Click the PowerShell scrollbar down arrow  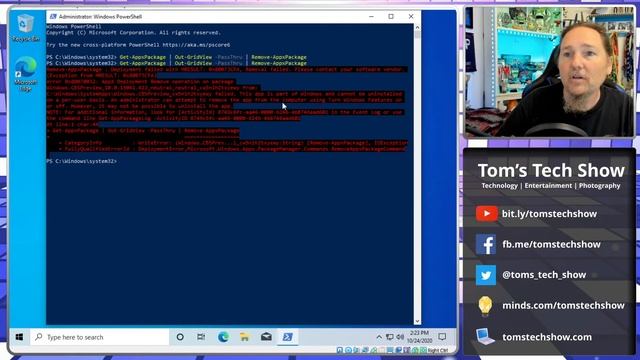pyautogui.click(x=417, y=321)
